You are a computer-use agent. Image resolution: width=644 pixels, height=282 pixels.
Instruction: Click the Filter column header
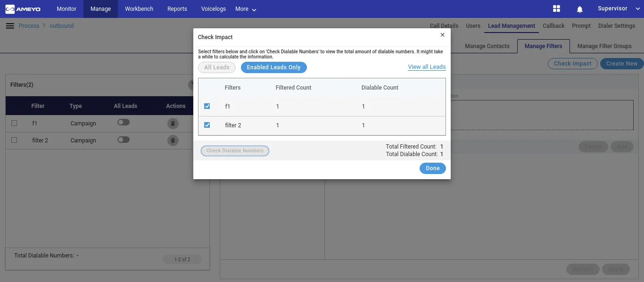click(38, 106)
